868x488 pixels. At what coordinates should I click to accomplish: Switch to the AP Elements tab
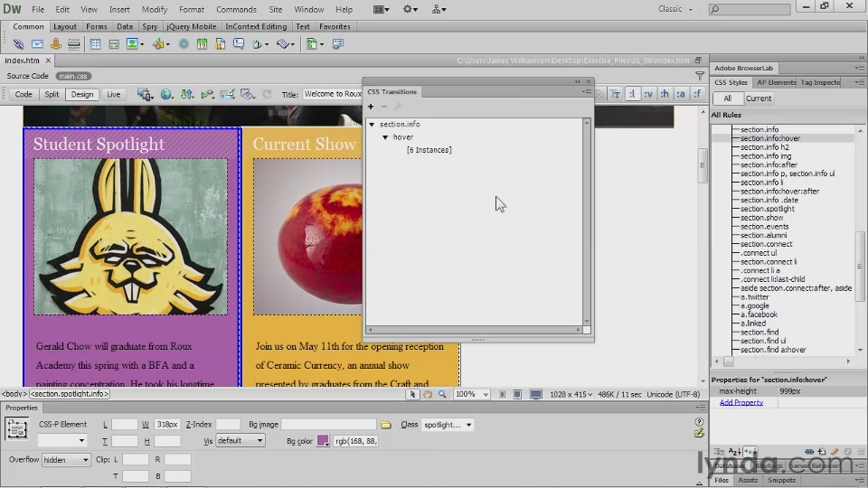click(776, 82)
